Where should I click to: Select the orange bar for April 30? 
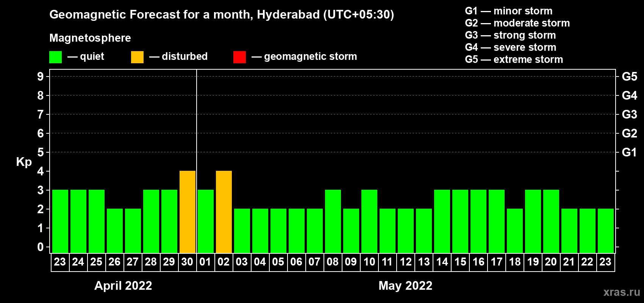pos(188,212)
